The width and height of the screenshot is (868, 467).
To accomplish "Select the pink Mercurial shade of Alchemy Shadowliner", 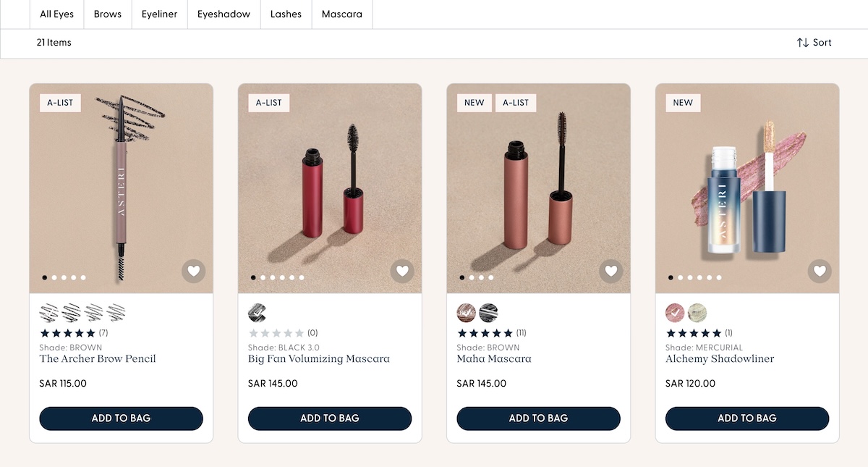I will 675,313.
